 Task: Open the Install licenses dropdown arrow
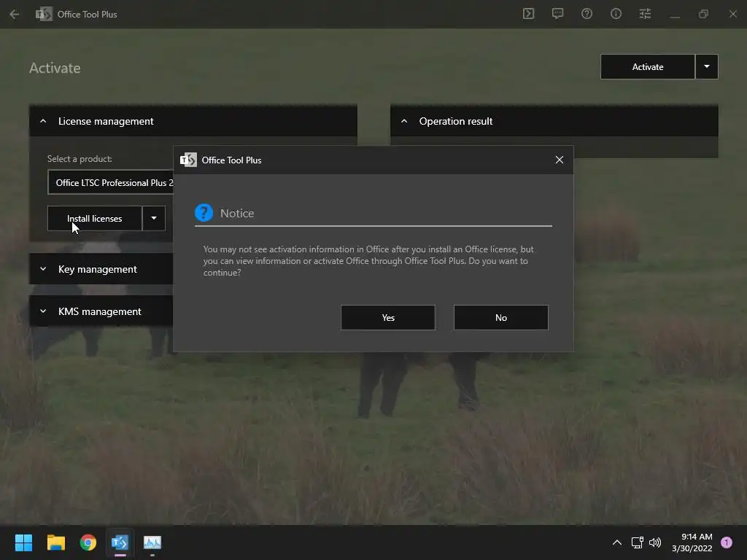pos(154,219)
